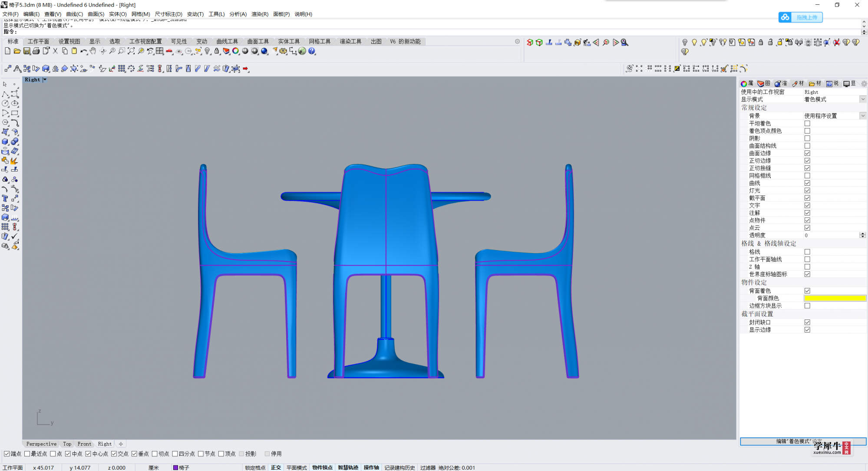
Task: Click the panel settings gear icon
Action: (x=864, y=83)
